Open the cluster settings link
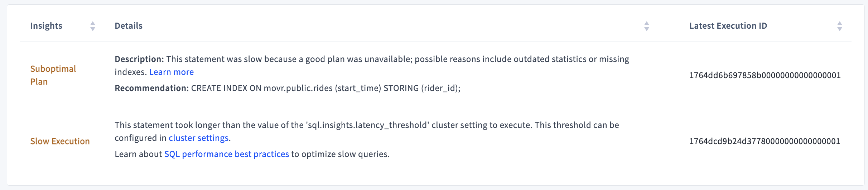868x190 pixels. coord(198,138)
